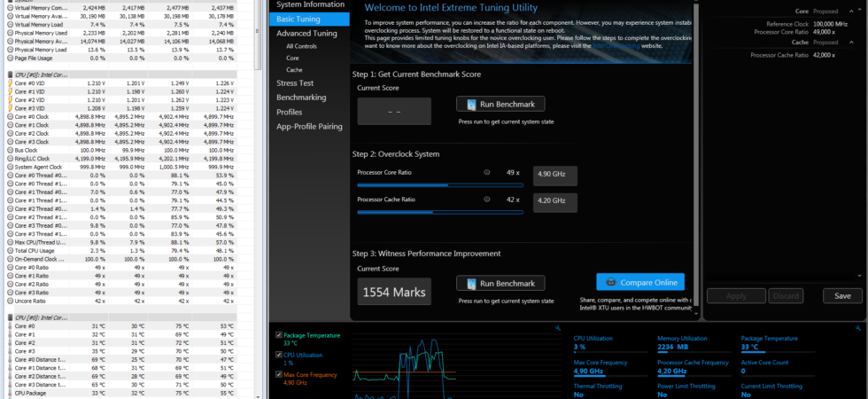Open System Information in the XTU sidebar

coord(310,4)
